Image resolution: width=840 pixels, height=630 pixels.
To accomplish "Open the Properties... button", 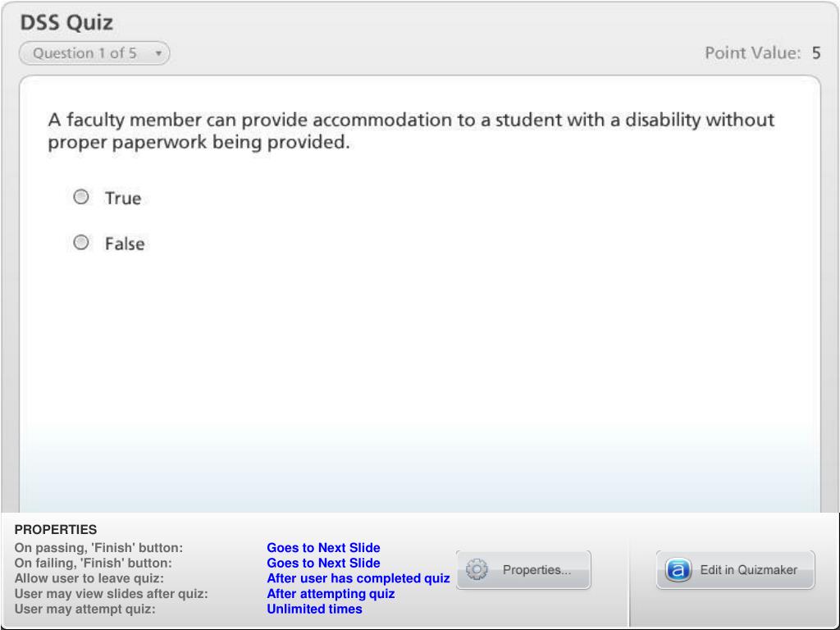I will (523, 570).
